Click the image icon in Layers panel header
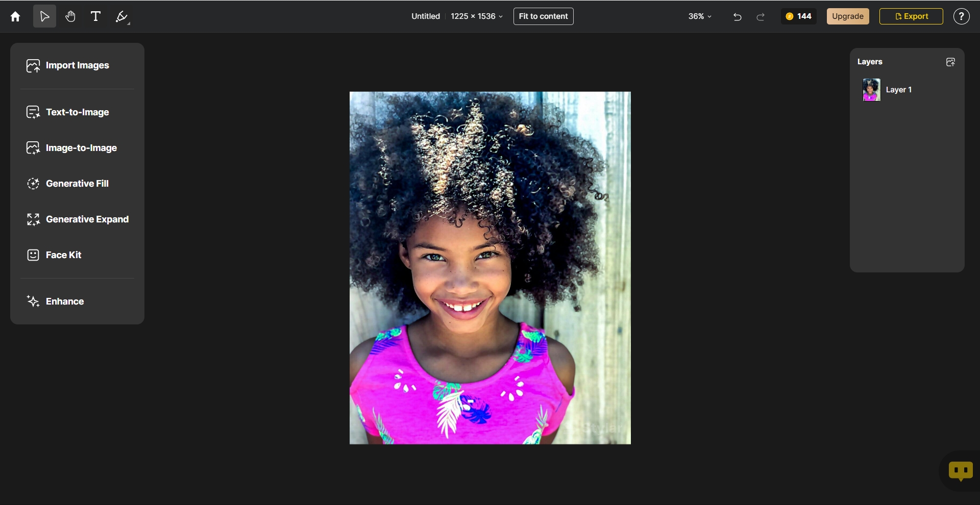Viewport: 980px width, 505px height. pos(951,62)
